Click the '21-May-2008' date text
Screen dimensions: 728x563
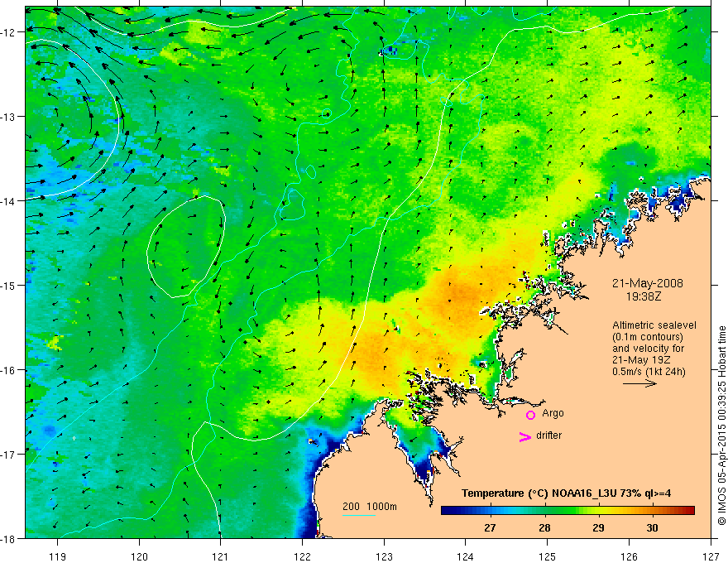647,283
